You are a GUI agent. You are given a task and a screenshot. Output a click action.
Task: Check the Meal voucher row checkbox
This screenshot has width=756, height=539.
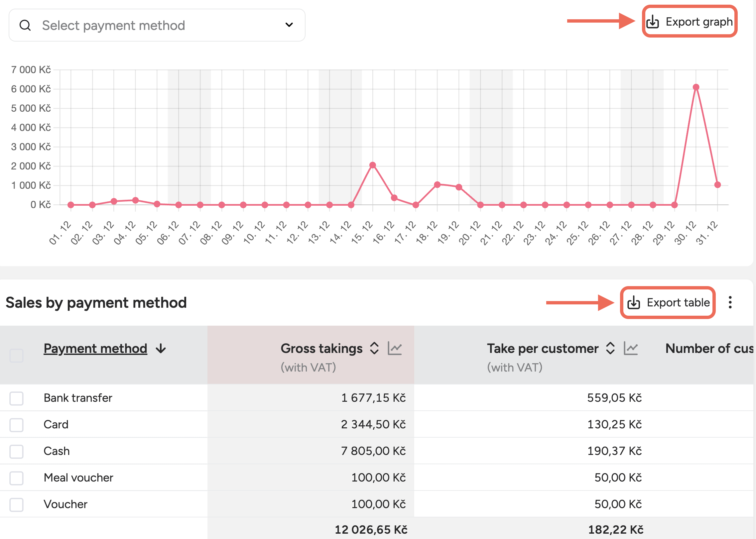pos(16,478)
